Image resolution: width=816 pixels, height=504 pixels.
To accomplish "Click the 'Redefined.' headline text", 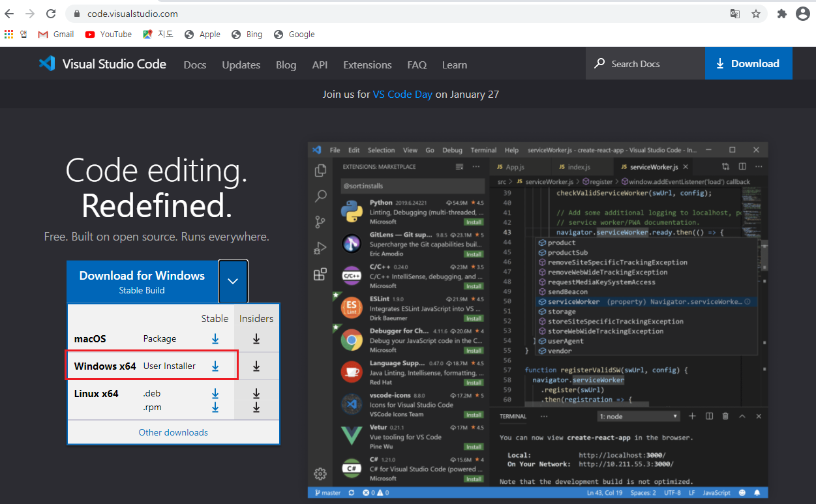I will pos(157,207).
